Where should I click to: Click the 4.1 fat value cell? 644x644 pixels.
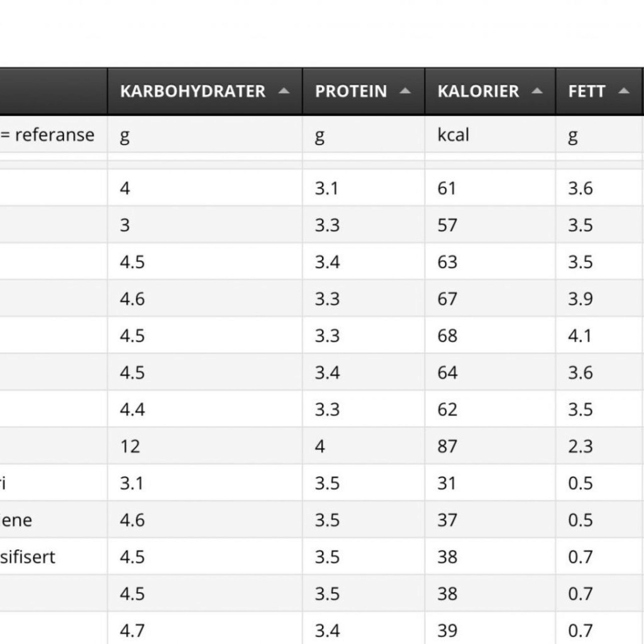(x=600, y=335)
